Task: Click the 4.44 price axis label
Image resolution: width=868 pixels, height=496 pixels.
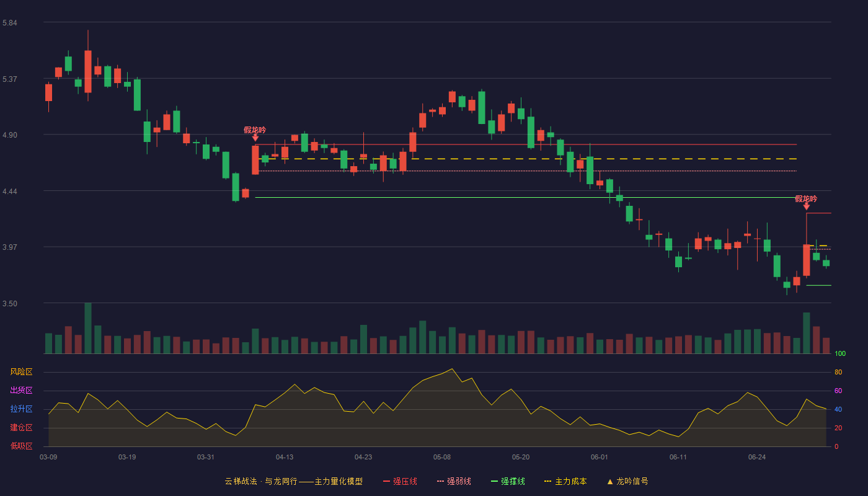Action: pos(9,192)
